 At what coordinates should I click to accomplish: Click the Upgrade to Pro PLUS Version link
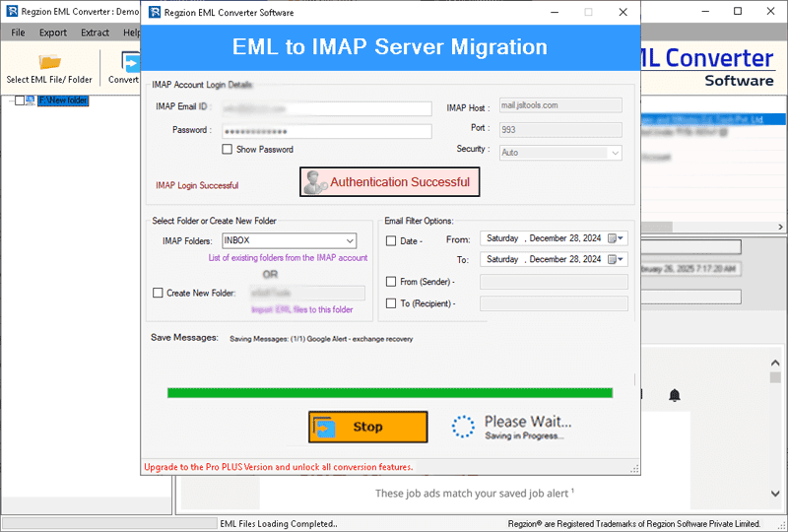point(279,467)
